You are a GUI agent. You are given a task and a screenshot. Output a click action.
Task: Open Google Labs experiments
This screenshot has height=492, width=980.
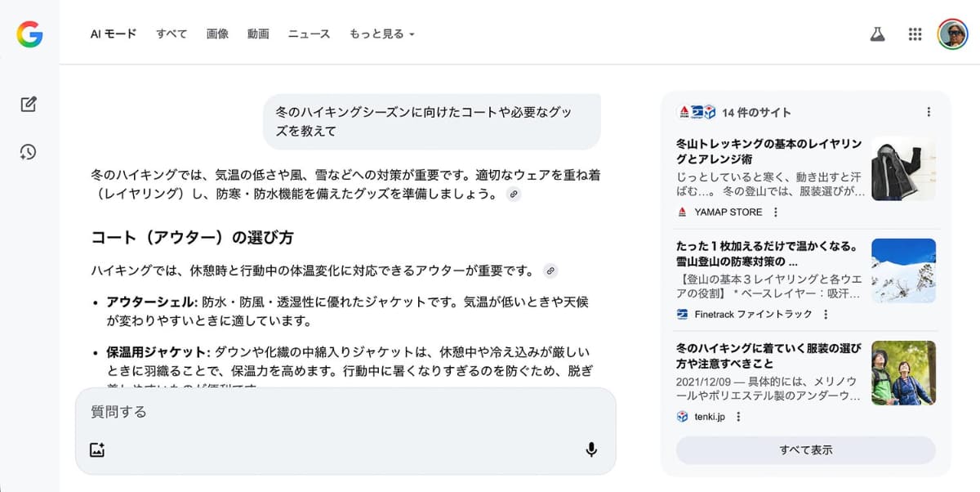877,34
